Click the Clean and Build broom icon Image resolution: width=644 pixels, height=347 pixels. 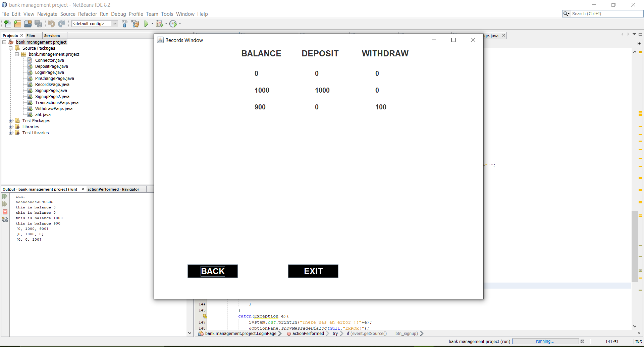135,23
